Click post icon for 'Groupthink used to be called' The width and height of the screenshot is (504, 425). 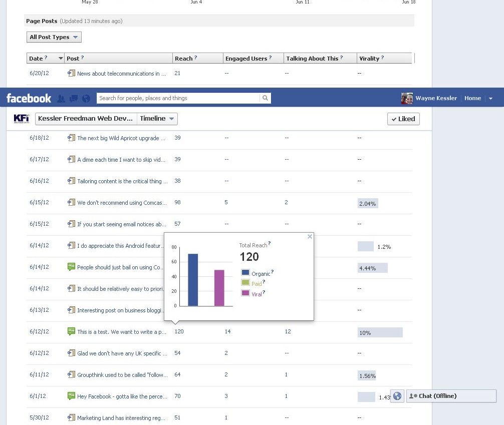(x=71, y=374)
